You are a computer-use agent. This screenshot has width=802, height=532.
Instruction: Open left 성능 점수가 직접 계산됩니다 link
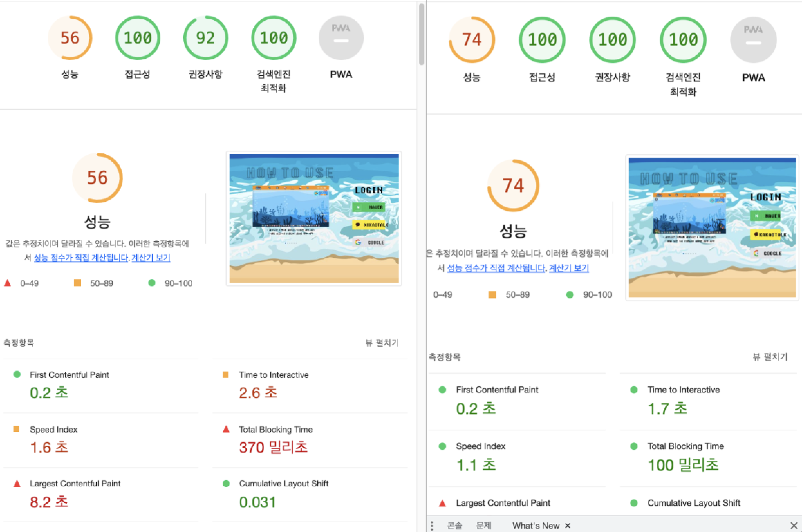pyautogui.click(x=81, y=258)
